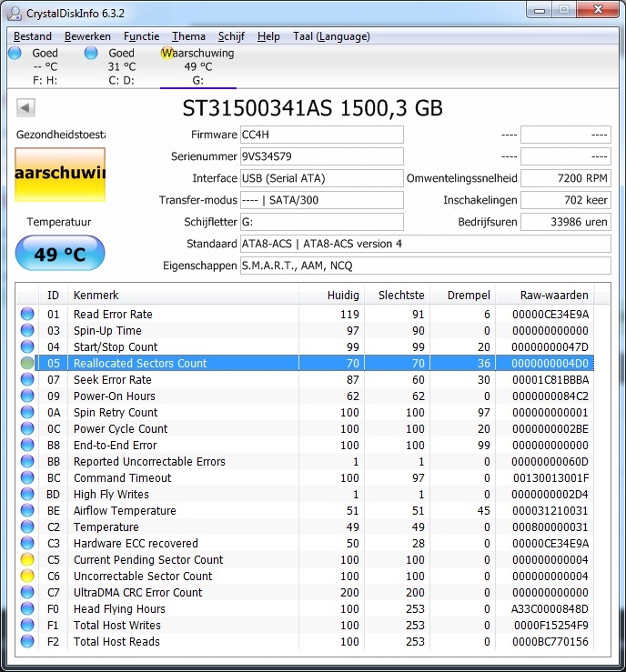Click the Kenmerk column header
The height and width of the screenshot is (672, 626).
183,295
